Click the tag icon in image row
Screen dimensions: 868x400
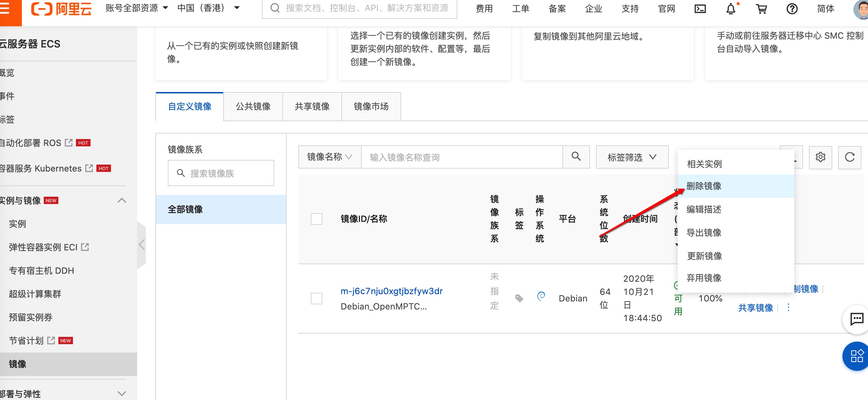[x=519, y=299]
